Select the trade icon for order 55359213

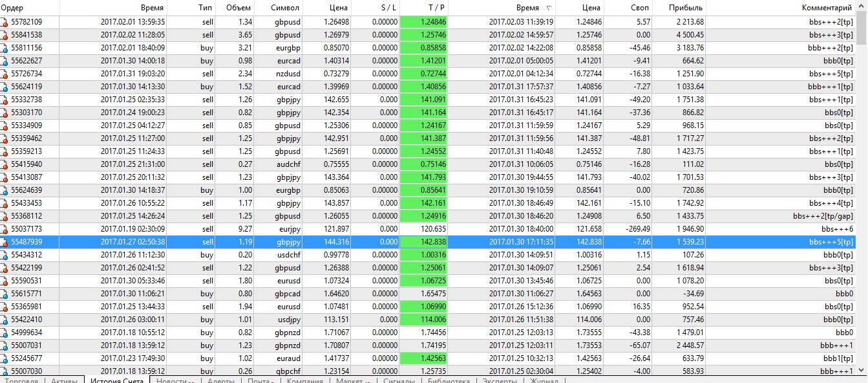point(5,151)
